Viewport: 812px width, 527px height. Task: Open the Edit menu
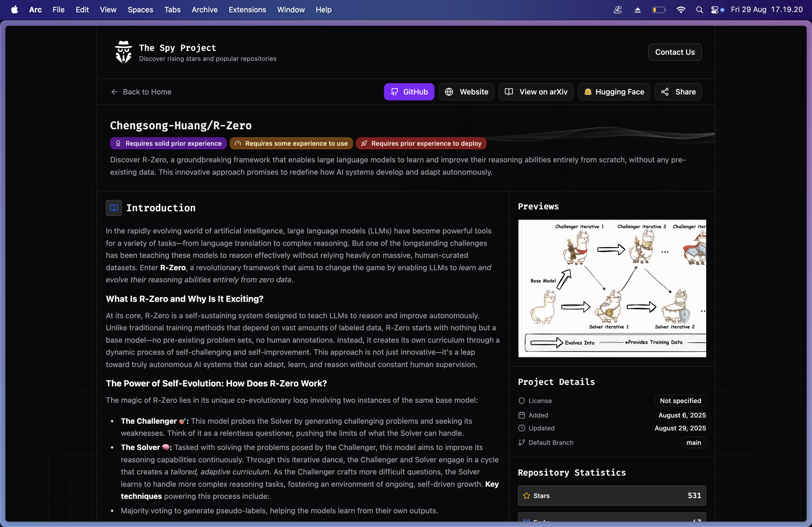(x=82, y=10)
